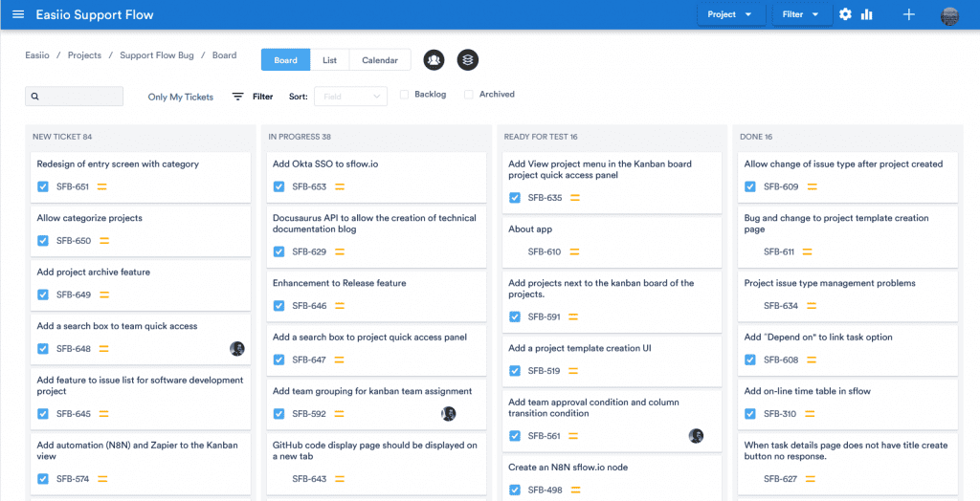Toggle checkbox on ticket SFB-635

[x=514, y=198]
